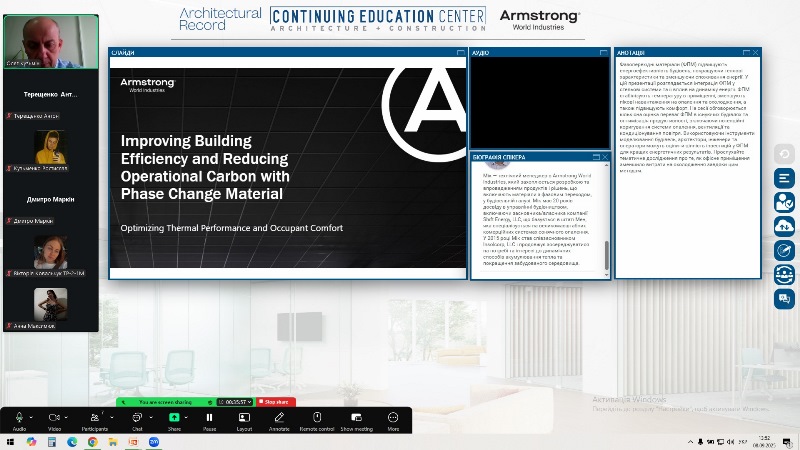Image resolution: width=800 pixels, height=450 pixels.
Task: Maximize the АНОТАЦІЇ panel
Action: [746, 53]
